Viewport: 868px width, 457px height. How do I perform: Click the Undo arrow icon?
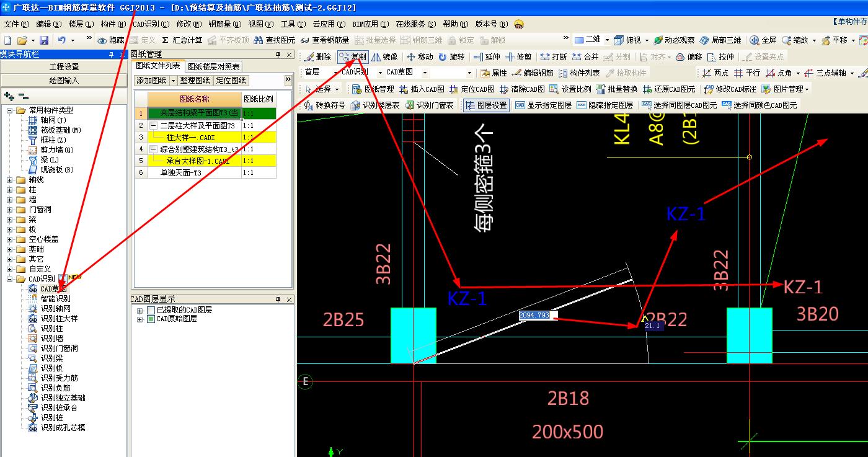(x=62, y=40)
